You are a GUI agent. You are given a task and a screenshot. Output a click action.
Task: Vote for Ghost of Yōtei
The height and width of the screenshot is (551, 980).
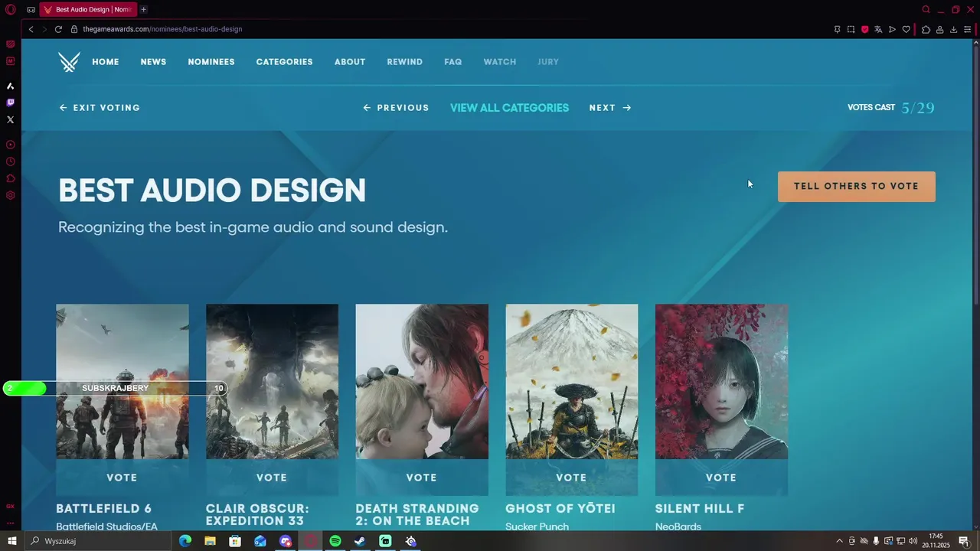coord(571,478)
